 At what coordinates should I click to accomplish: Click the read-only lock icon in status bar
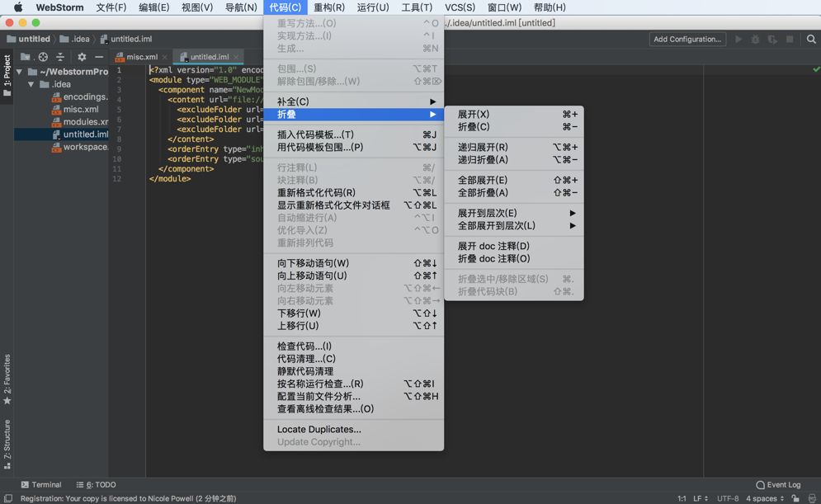[796, 498]
